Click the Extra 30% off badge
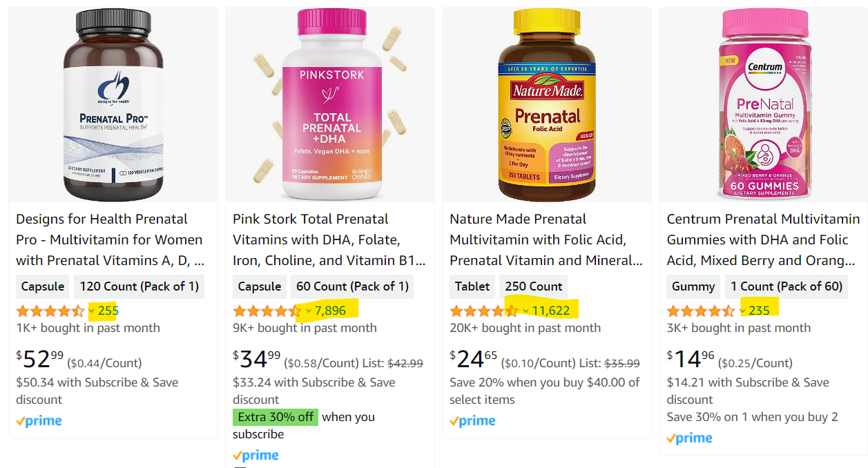Viewport: 868px width, 468px height. [275, 417]
